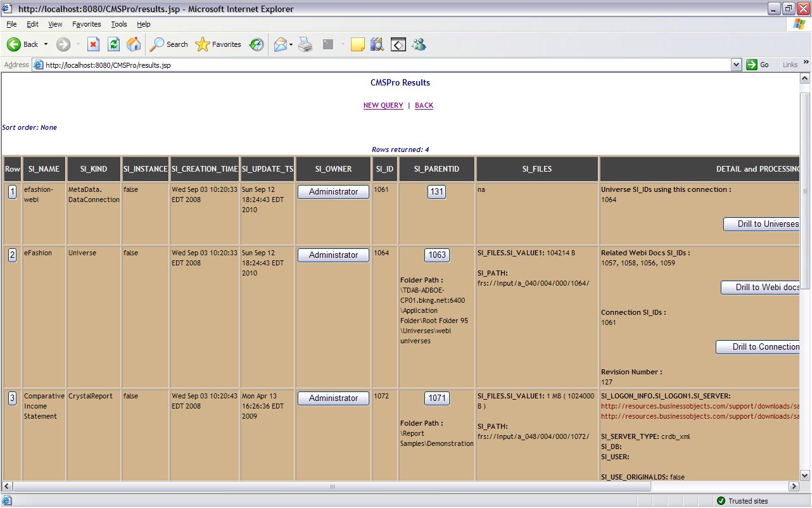
Task: Open the Mail dropdown arrow
Action: (x=291, y=44)
